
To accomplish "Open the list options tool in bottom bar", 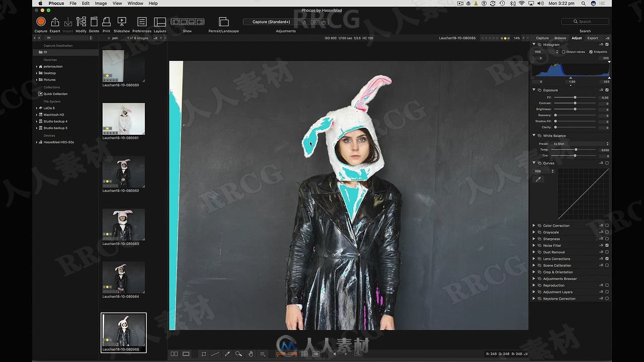I will pos(263,354).
